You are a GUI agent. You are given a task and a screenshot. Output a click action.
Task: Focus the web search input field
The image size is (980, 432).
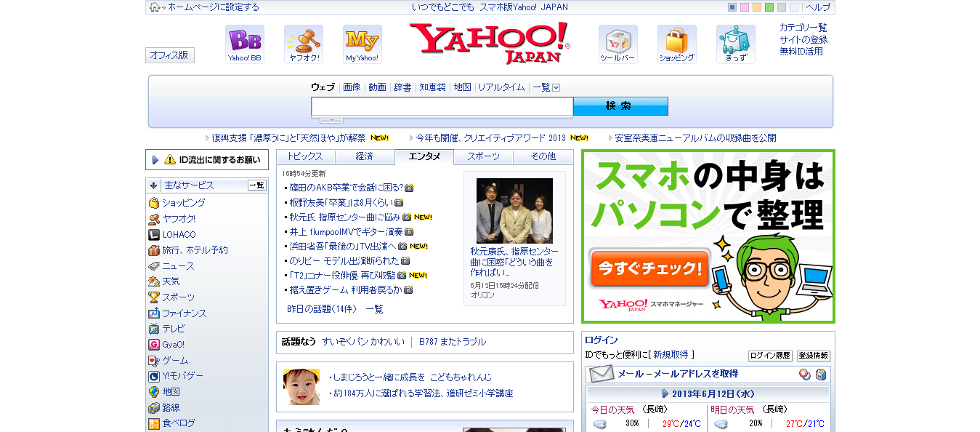442,106
